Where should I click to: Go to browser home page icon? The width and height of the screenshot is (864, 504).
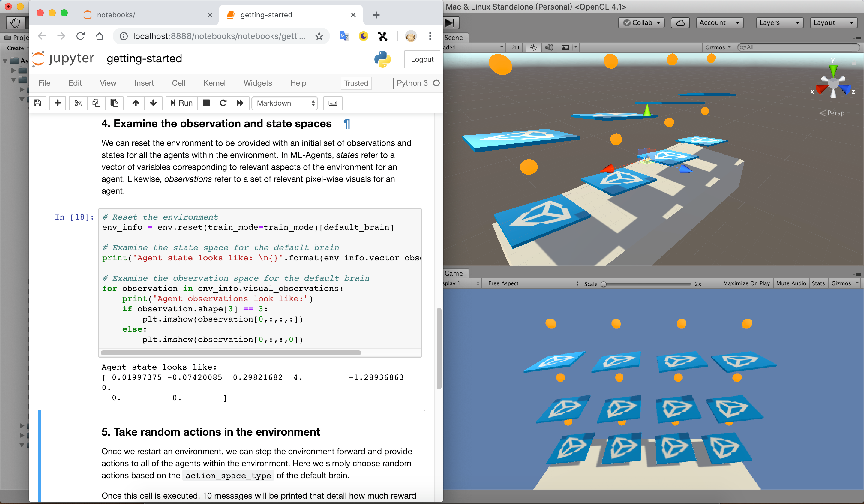click(99, 36)
